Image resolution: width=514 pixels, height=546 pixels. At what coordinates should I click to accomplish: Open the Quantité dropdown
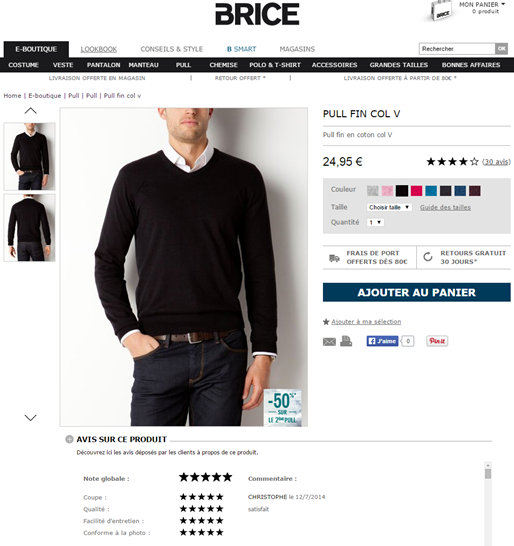[x=375, y=222]
